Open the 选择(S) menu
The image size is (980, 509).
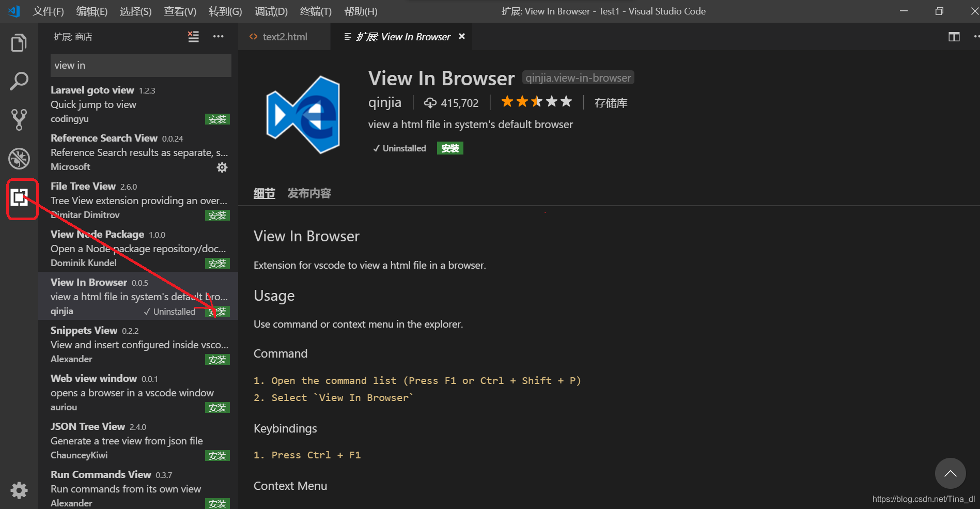tap(136, 11)
